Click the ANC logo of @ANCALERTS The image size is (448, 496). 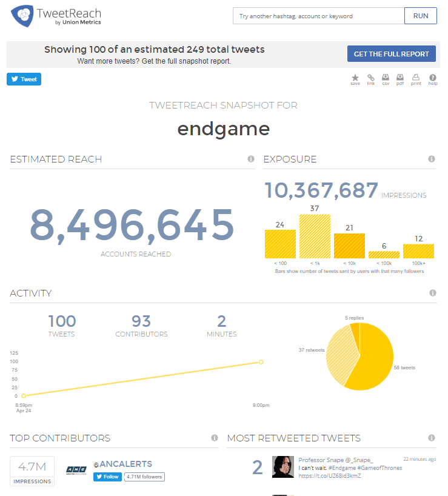click(x=76, y=470)
